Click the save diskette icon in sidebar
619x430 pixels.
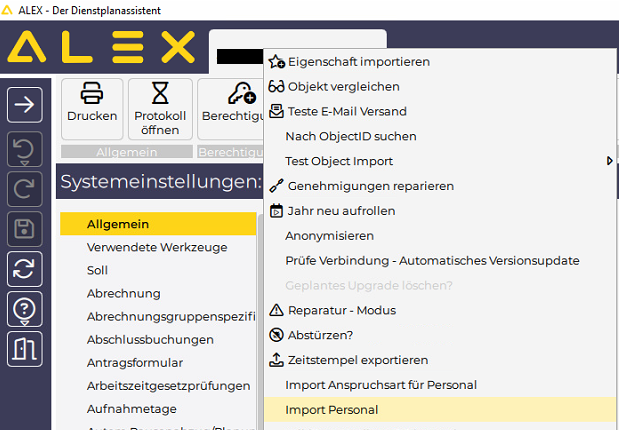coord(25,227)
